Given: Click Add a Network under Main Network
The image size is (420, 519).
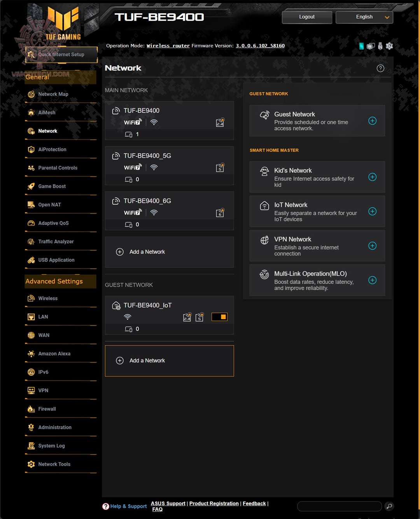Looking at the screenshot, I should (147, 252).
